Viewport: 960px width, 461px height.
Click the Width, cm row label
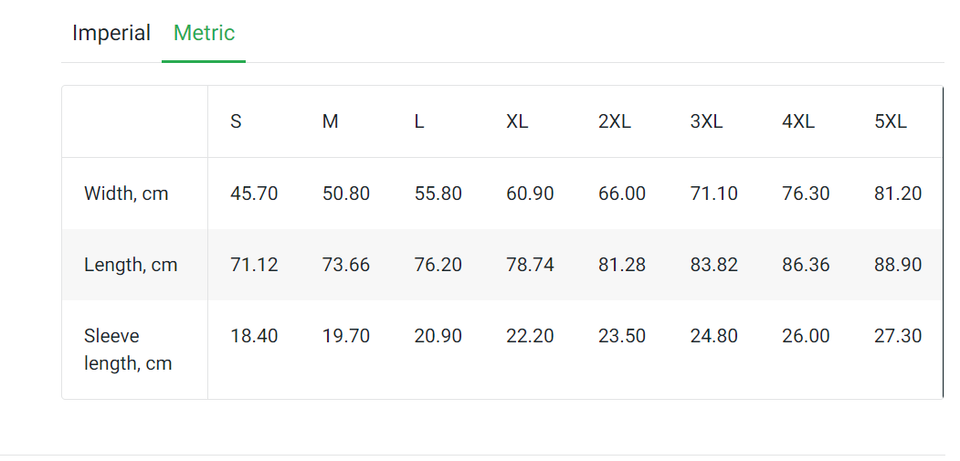(126, 194)
